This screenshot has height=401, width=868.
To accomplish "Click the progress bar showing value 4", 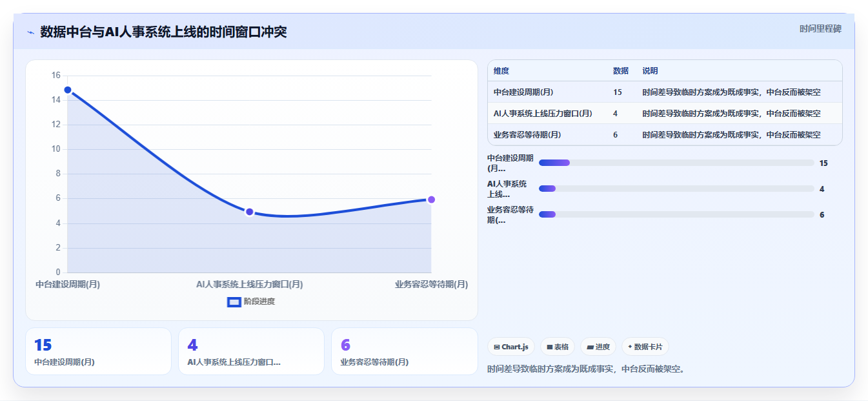I will pos(676,189).
